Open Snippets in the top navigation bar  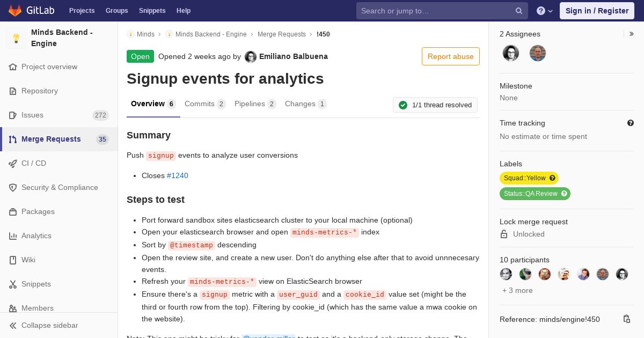click(152, 11)
